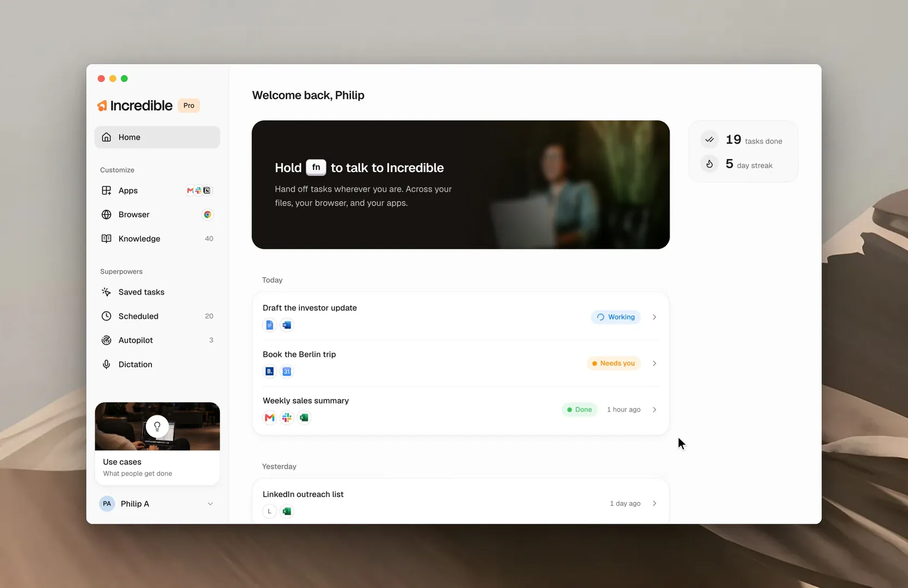The height and width of the screenshot is (588, 908).
Task: Click Excel icon under LinkedIn outreach list
Action: click(x=287, y=511)
